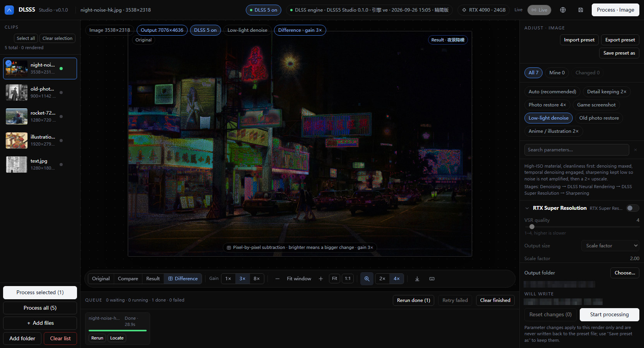The height and width of the screenshot is (348, 644).
Task: Toggle the RTX Super Resolution switch
Action: (632, 208)
